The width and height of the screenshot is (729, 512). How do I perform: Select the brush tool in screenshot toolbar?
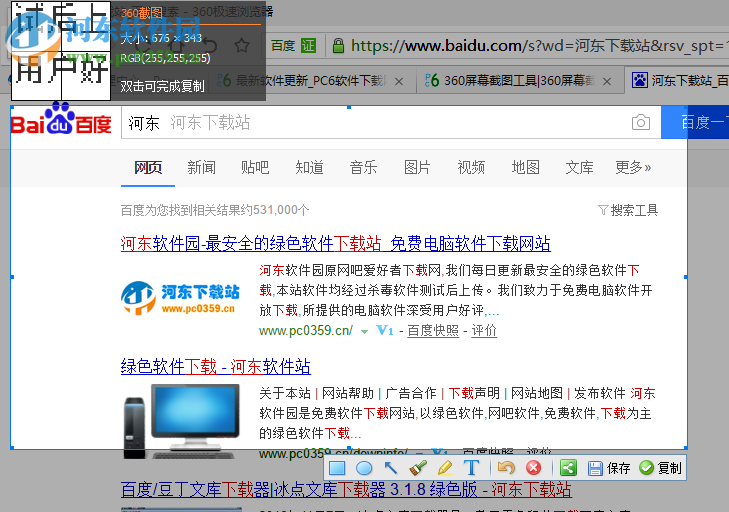click(418, 468)
